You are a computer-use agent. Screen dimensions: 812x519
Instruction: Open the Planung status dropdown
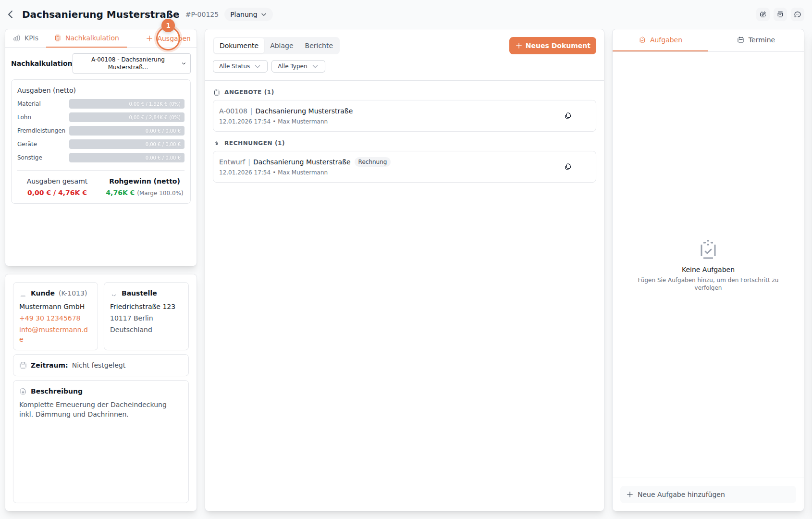point(248,14)
